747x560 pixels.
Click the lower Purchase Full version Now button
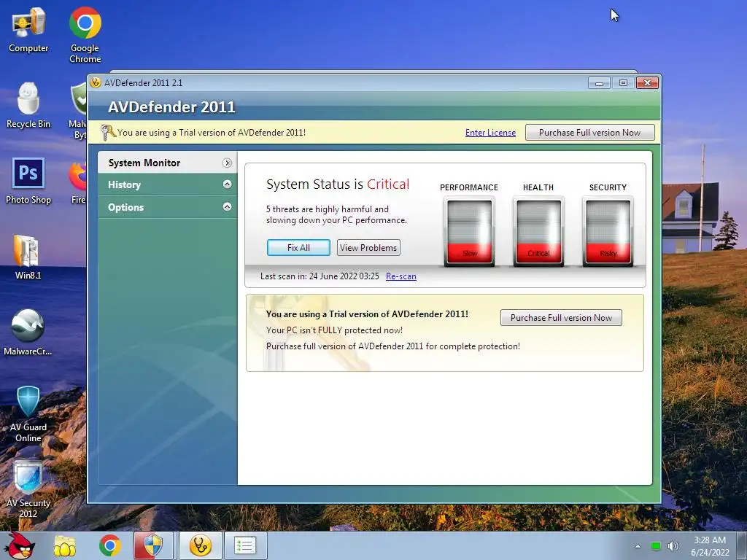561,318
